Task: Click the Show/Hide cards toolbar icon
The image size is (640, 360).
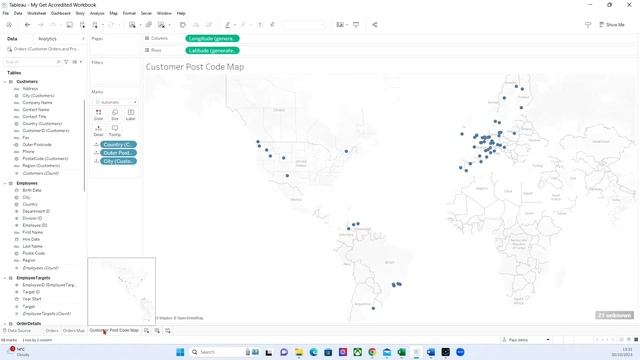Action: [x=340, y=25]
